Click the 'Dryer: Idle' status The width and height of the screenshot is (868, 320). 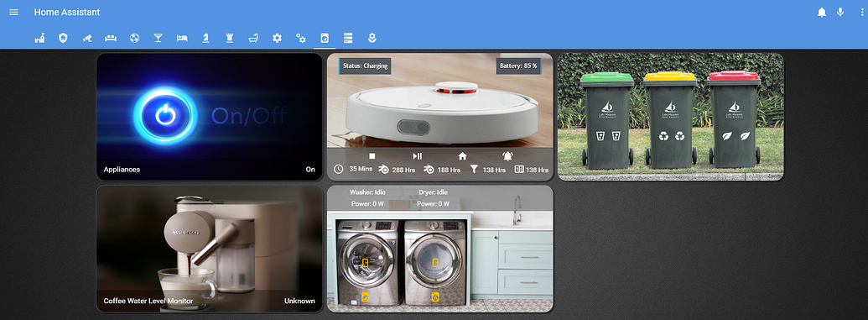[433, 192]
